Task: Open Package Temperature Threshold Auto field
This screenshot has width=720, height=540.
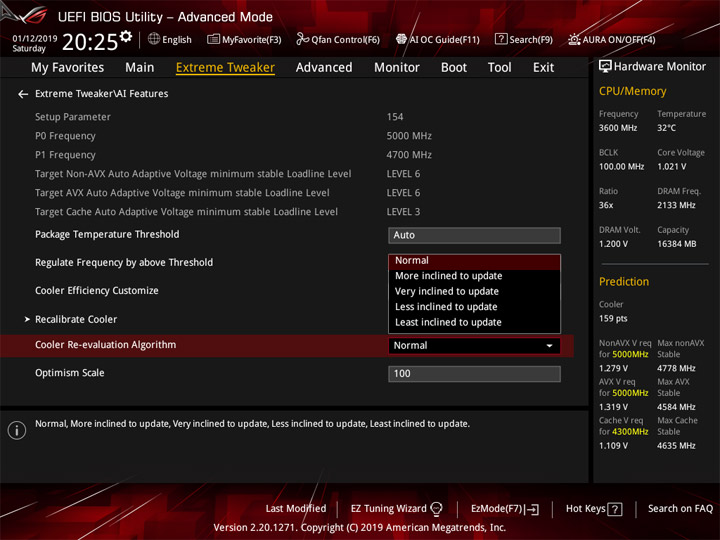Action: point(474,235)
